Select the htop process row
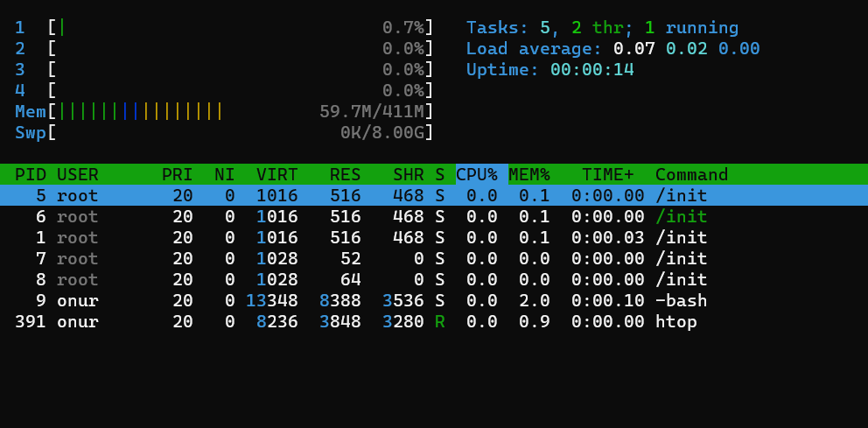This screenshot has height=428, width=868. pyautogui.click(x=434, y=322)
